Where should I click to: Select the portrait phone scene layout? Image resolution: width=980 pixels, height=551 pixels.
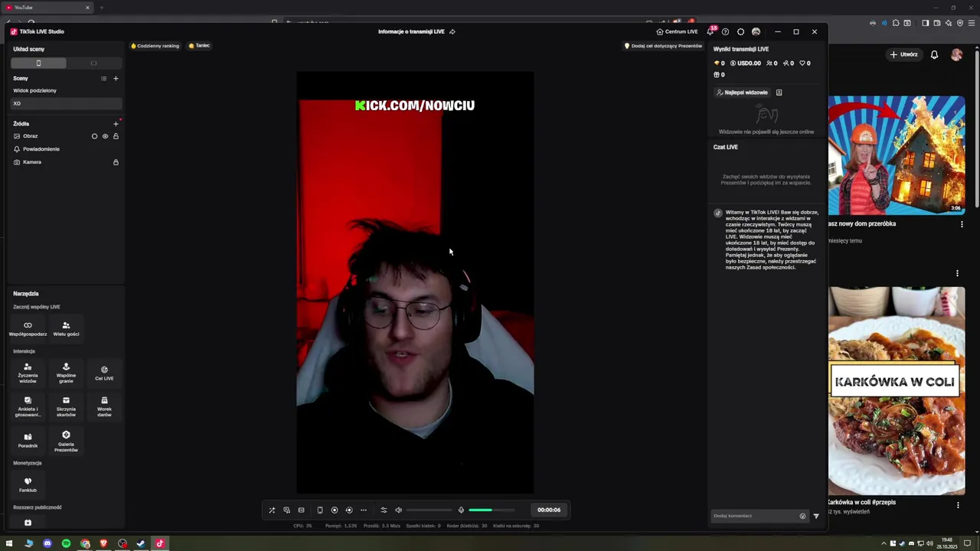[38, 64]
